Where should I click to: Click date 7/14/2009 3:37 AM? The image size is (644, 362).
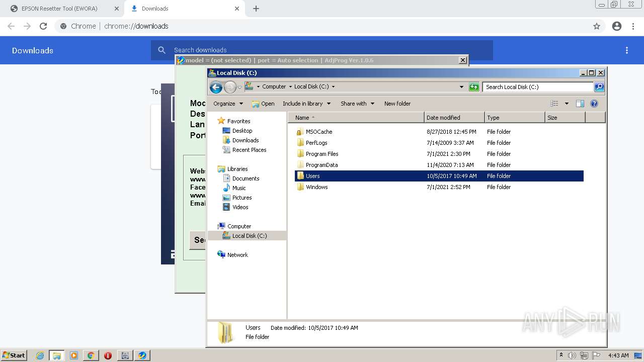(450, 143)
